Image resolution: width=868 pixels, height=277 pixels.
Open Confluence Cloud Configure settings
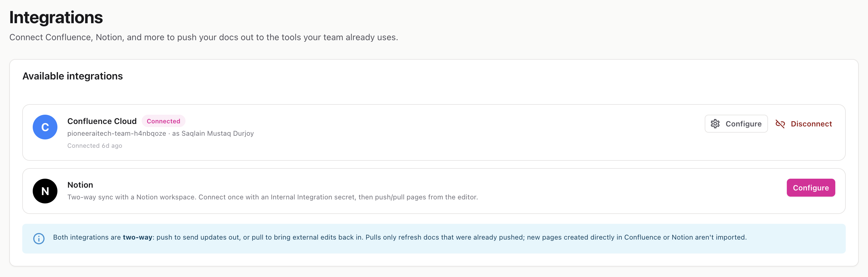[736, 124]
